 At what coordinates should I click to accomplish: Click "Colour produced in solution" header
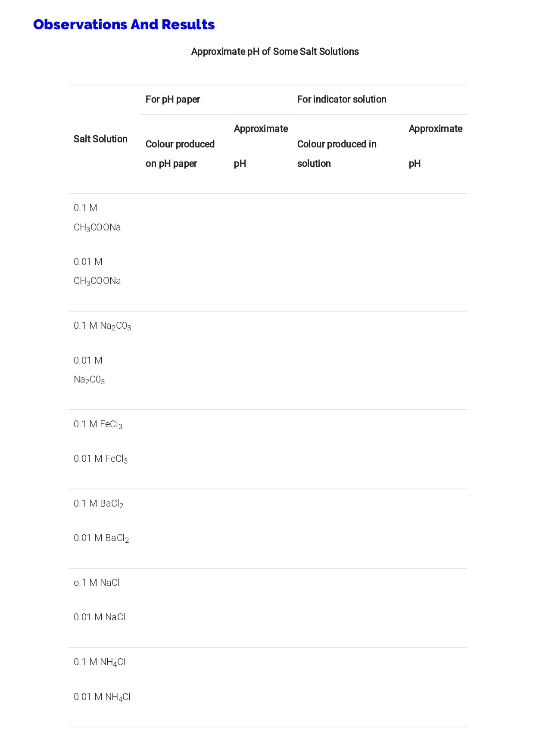(x=337, y=154)
